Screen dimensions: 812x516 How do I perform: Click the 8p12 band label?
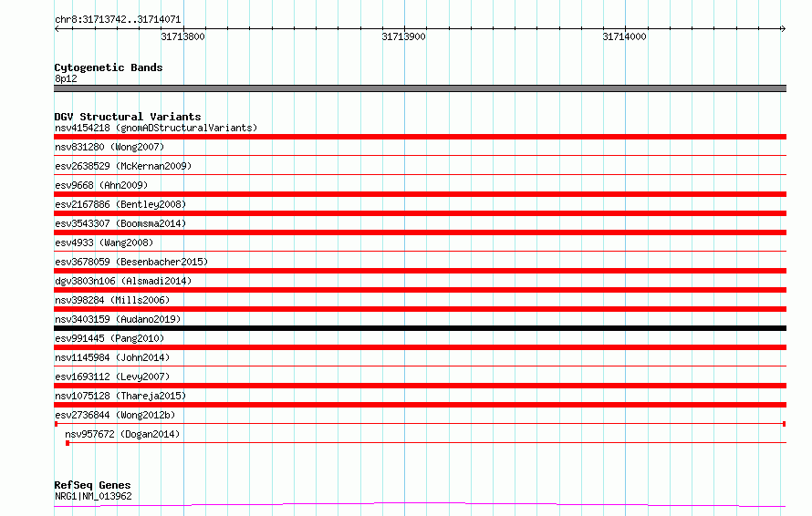point(66,78)
